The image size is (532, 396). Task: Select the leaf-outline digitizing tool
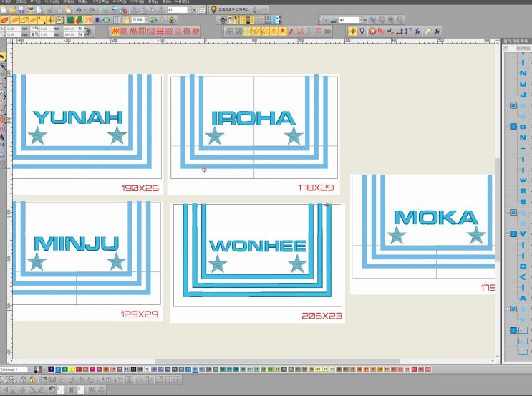24,20
